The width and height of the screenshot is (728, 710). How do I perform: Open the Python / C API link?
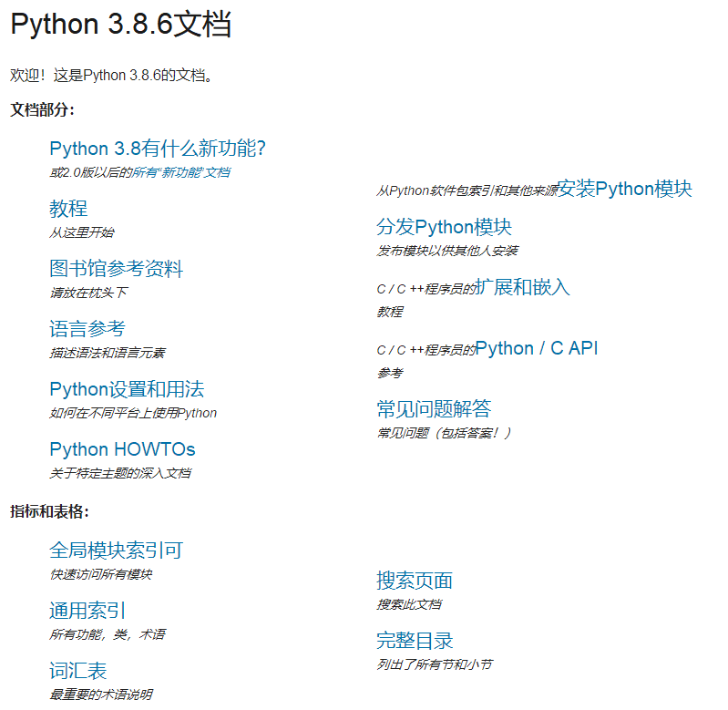[537, 348]
